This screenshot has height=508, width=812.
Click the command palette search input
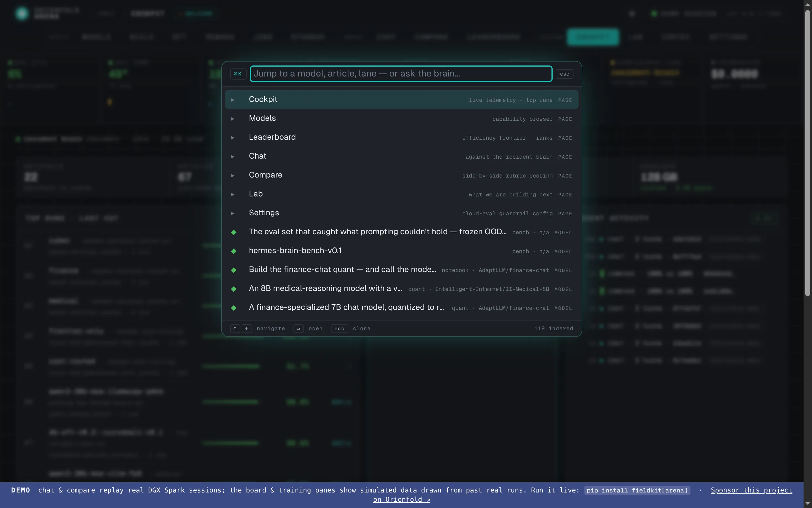click(x=401, y=74)
